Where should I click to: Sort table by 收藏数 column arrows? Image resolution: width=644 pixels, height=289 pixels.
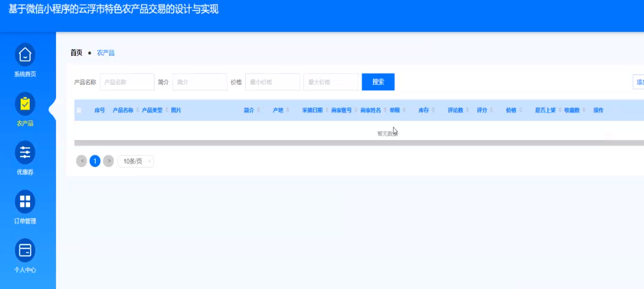tap(584, 110)
